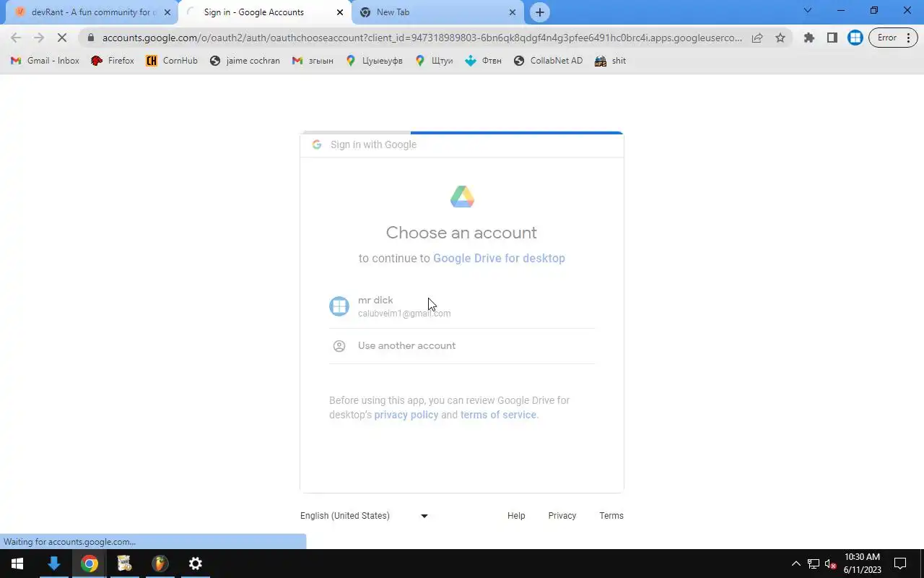Open the CollabNet AD bookmark

point(548,61)
